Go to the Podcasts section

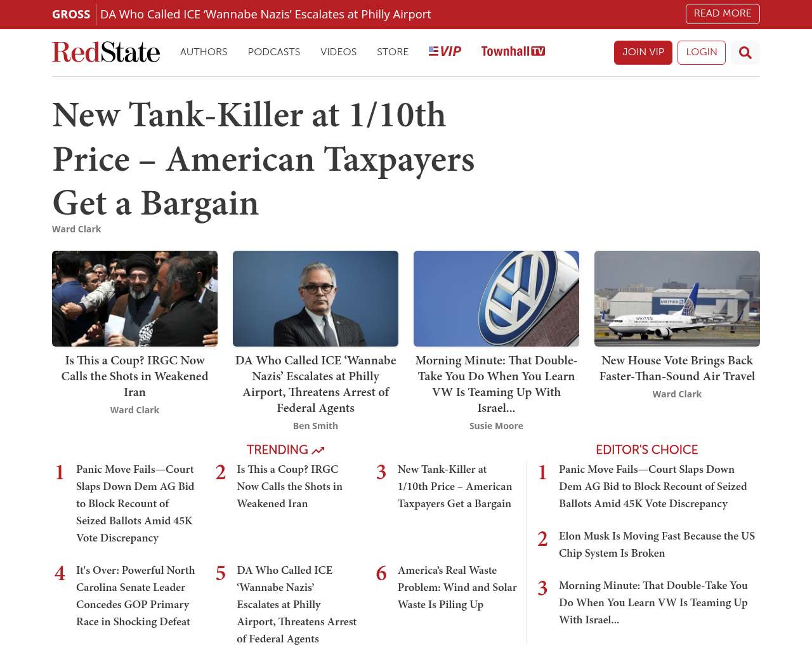click(x=273, y=52)
